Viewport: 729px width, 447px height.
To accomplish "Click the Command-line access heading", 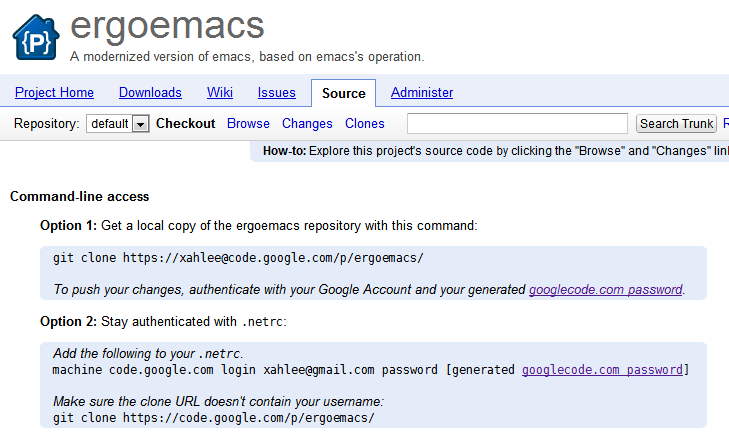I will (x=80, y=196).
